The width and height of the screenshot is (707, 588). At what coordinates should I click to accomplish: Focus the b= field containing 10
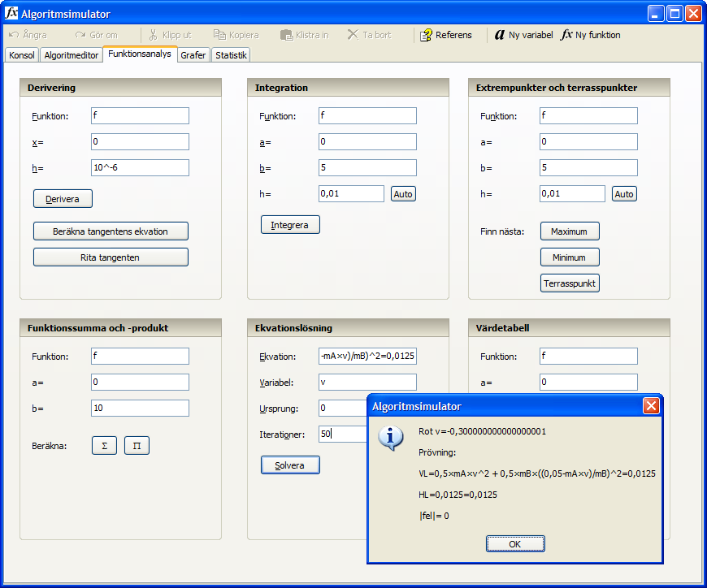pyautogui.click(x=141, y=409)
